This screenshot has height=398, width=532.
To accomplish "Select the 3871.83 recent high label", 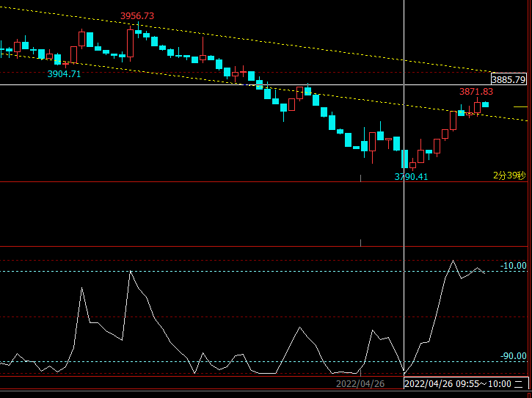I will (x=476, y=92).
